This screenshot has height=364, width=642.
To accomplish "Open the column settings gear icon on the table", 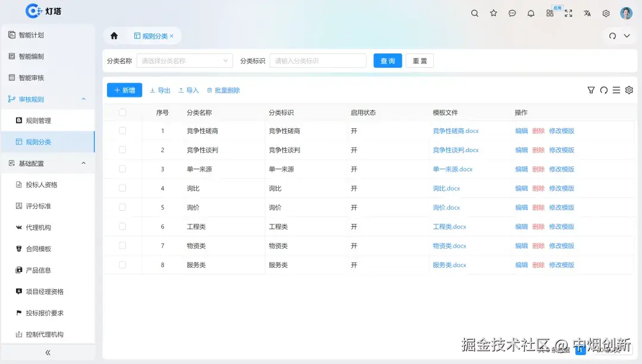I will tap(629, 90).
